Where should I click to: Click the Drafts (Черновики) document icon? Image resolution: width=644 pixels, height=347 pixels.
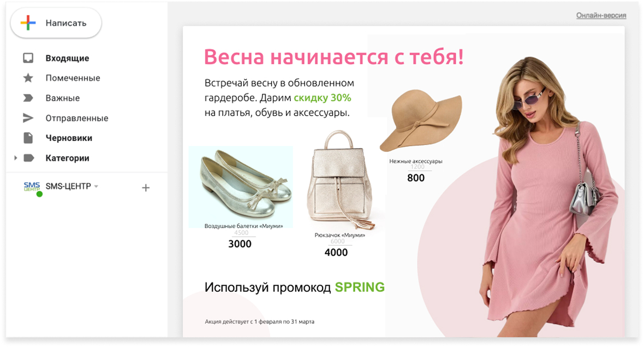pyautogui.click(x=28, y=138)
